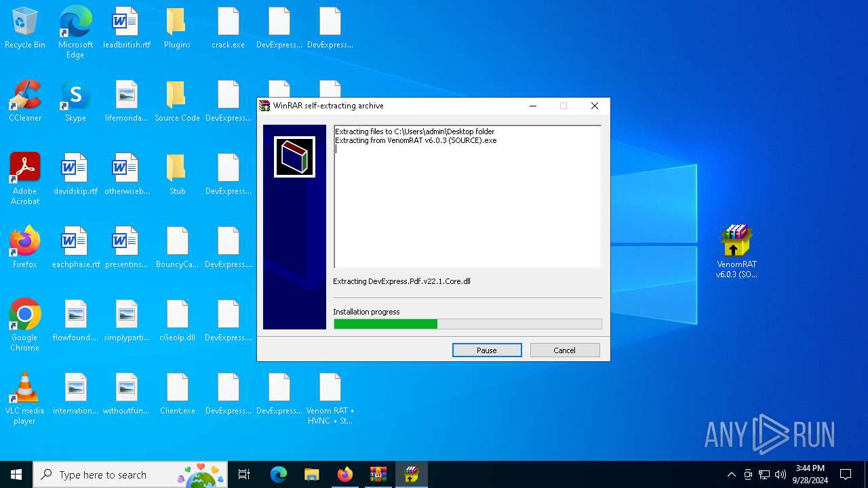Click the installation progress bar
Screen dimensions: 868x488
pyautogui.click(x=467, y=324)
